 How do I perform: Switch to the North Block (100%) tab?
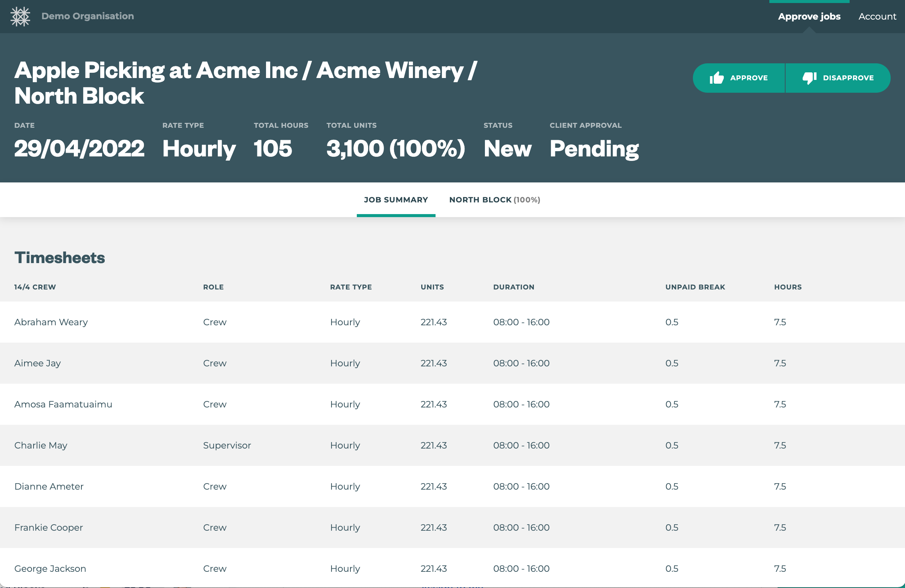pos(494,200)
